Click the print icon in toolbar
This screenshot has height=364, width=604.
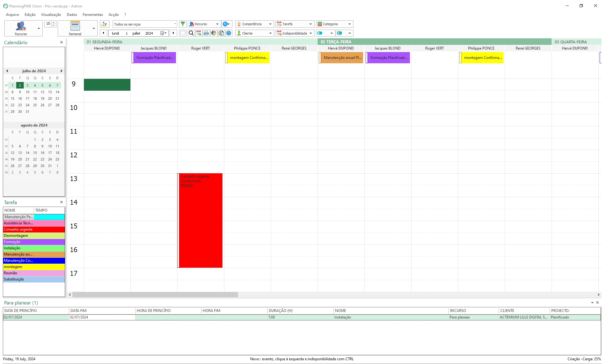[206, 33]
